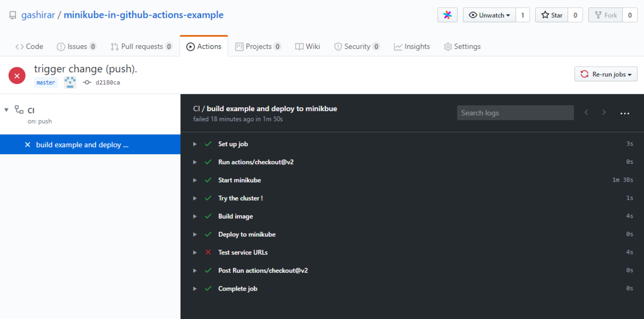Image resolution: width=644 pixels, height=319 pixels.
Task: Click the repository book icon beside gashirar
Action: (x=13, y=15)
